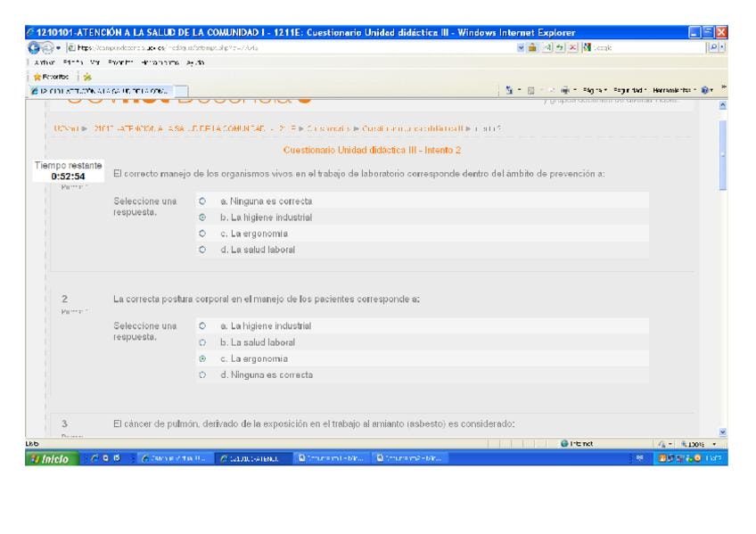Open the Seguridad dropdown in command bar
Screen dimensions: 756x534
[x=629, y=90]
